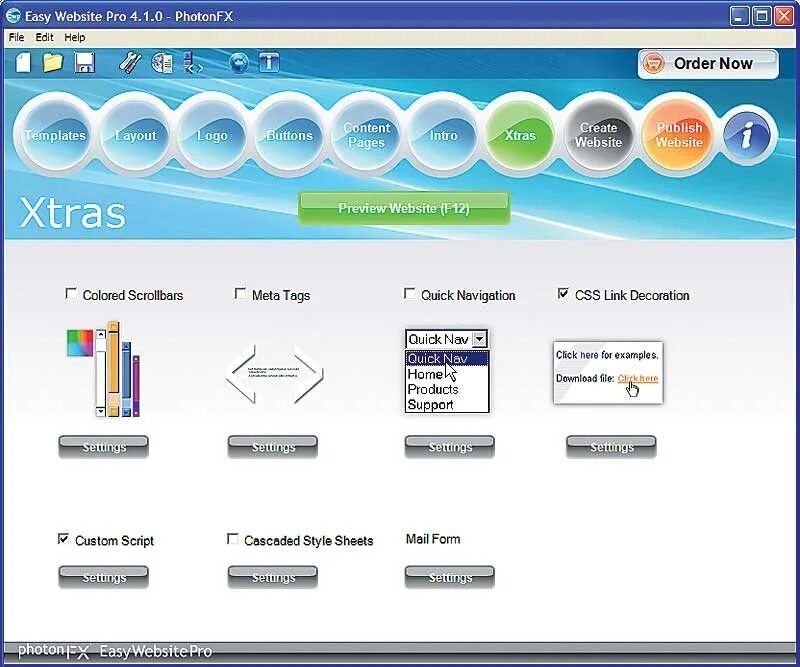
Task: Click the blue globe toolbar icon
Action: pos(239,63)
